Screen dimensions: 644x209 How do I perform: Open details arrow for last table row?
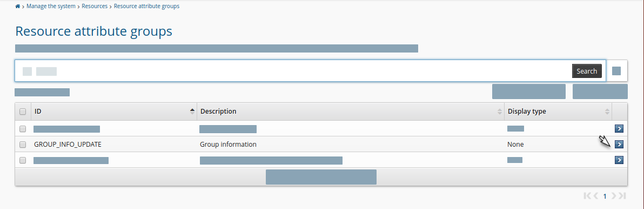point(619,160)
